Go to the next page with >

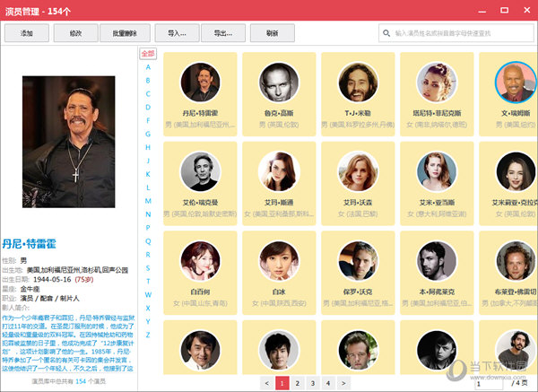[x=343, y=383]
